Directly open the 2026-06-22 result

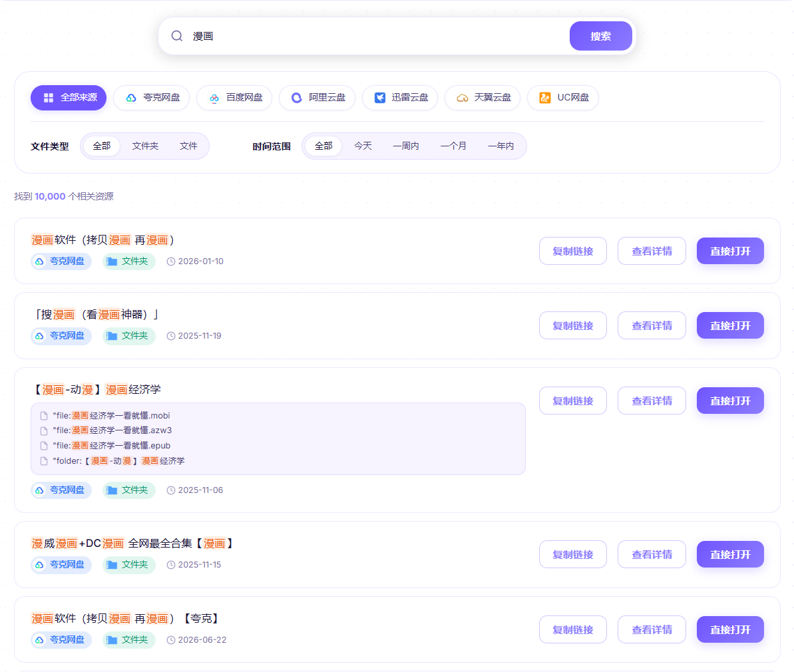730,629
